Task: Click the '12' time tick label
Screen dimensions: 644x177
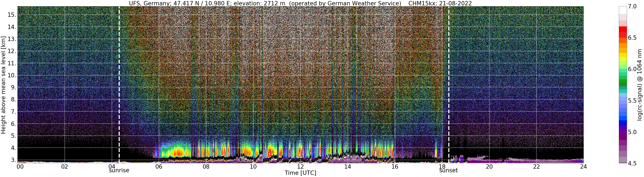Action: click(x=300, y=166)
